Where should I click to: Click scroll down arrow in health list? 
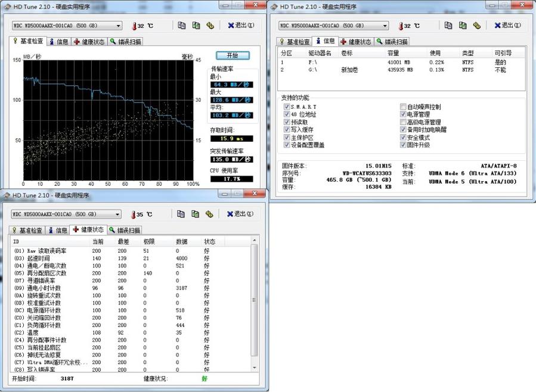(x=254, y=368)
